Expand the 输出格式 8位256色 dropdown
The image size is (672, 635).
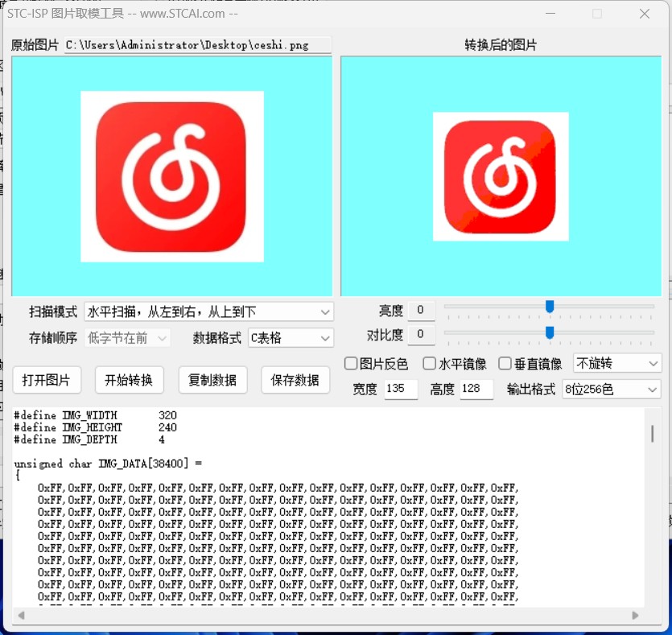tap(611, 389)
